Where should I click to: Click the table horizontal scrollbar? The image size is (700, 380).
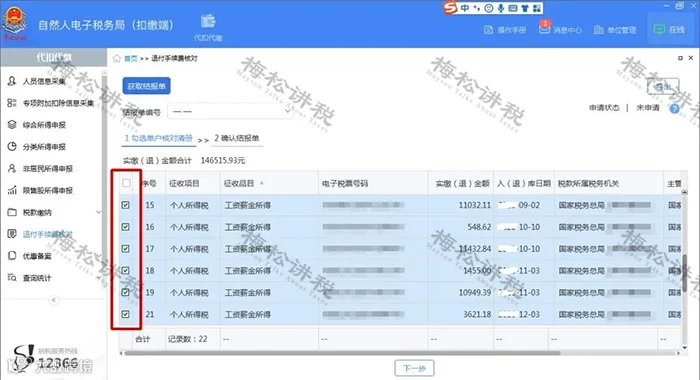pyautogui.click(x=342, y=353)
